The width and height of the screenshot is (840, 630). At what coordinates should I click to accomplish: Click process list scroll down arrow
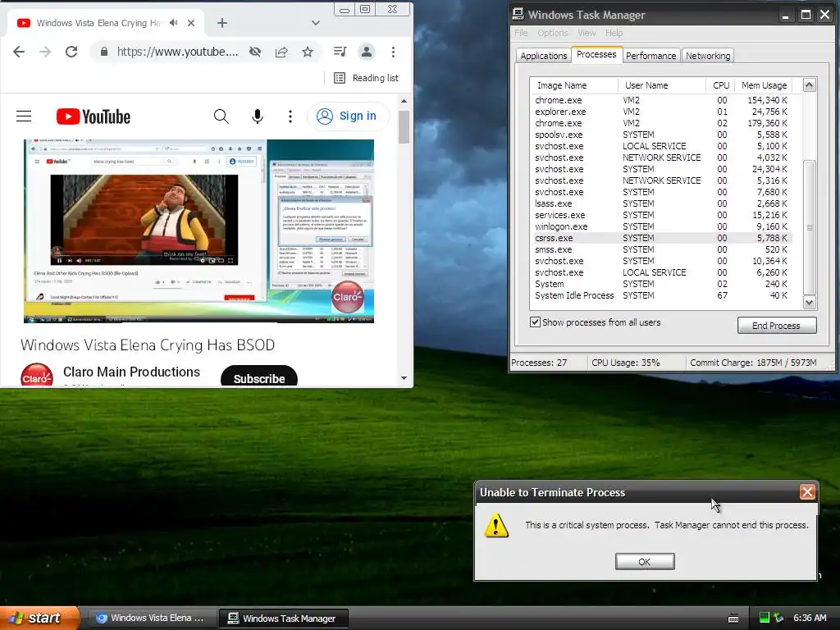(x=809, y=303)
